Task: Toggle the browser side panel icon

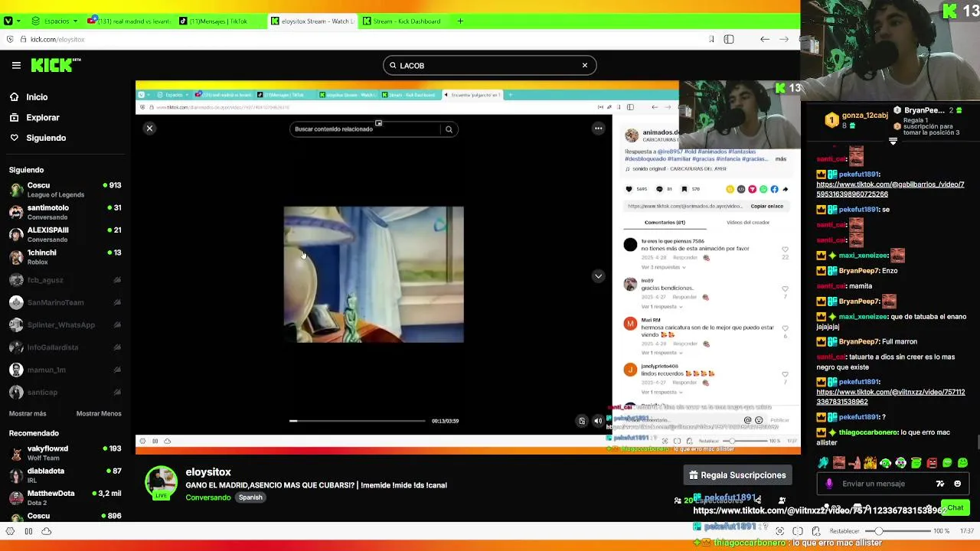Action: [729, 39]
